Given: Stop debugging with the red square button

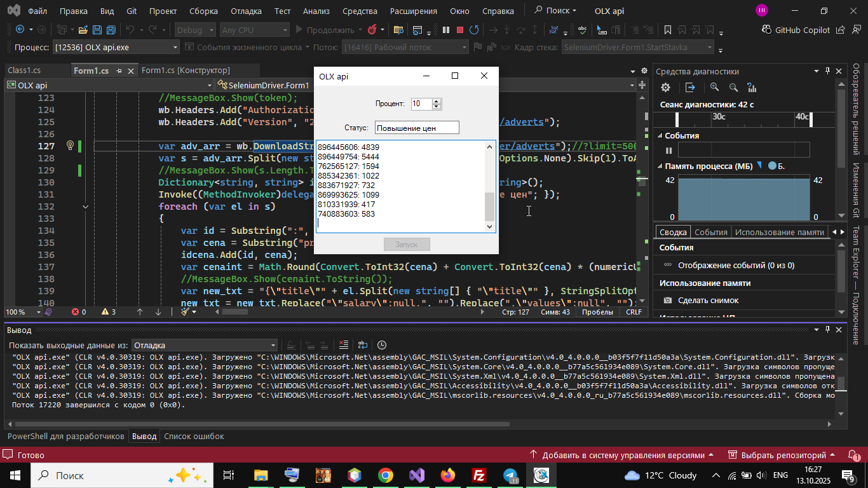Looking at the screenshot, I should tap(459, 30).
